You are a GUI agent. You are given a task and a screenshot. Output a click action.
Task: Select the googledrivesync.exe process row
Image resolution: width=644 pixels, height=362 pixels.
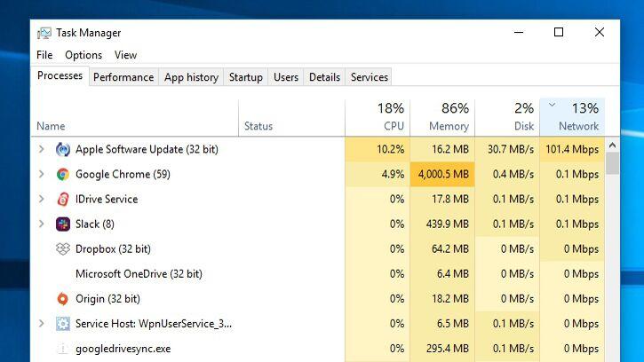pos(318,349)
